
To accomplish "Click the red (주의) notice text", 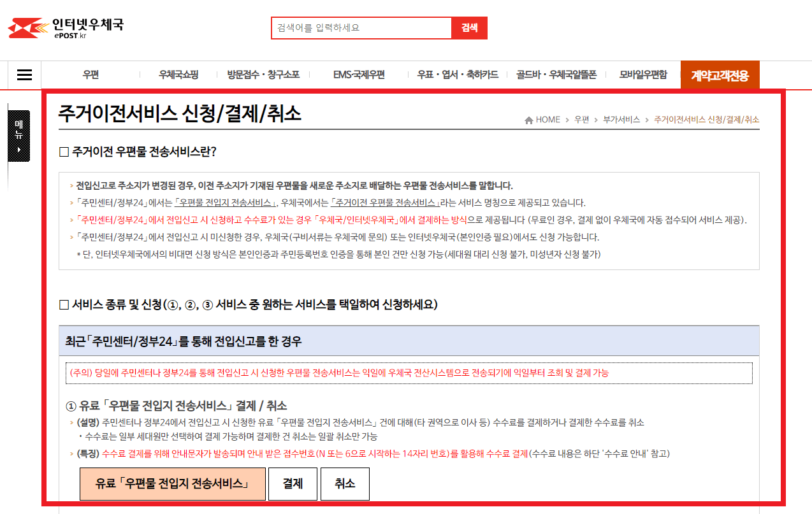I will click(x=338, y=373).
